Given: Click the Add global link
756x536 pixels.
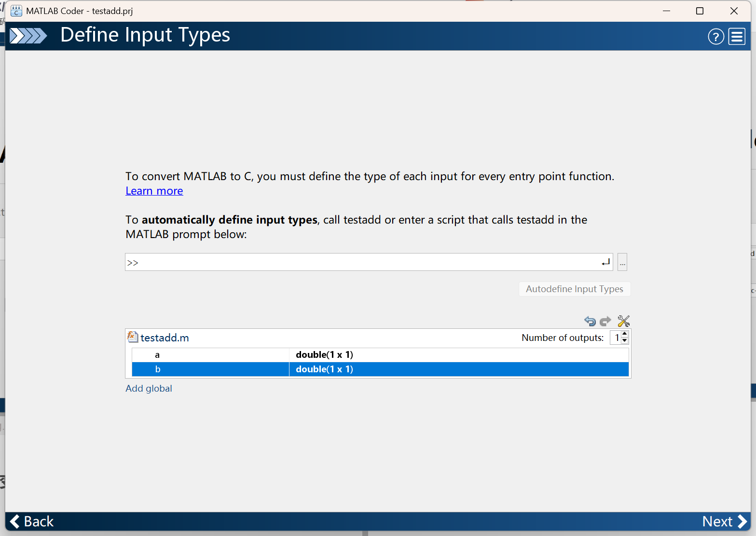Looking at the screenshot, I should click(x=149, y=388).
